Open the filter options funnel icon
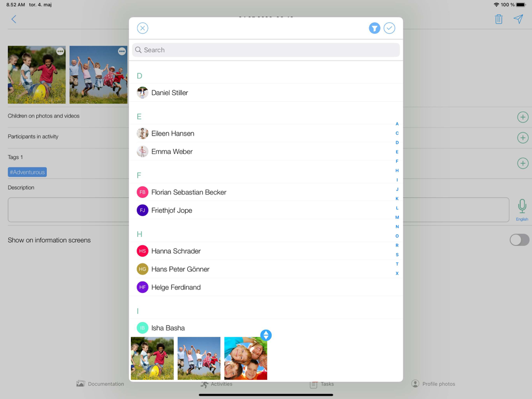The image size is (532, 399). [374, 28]
